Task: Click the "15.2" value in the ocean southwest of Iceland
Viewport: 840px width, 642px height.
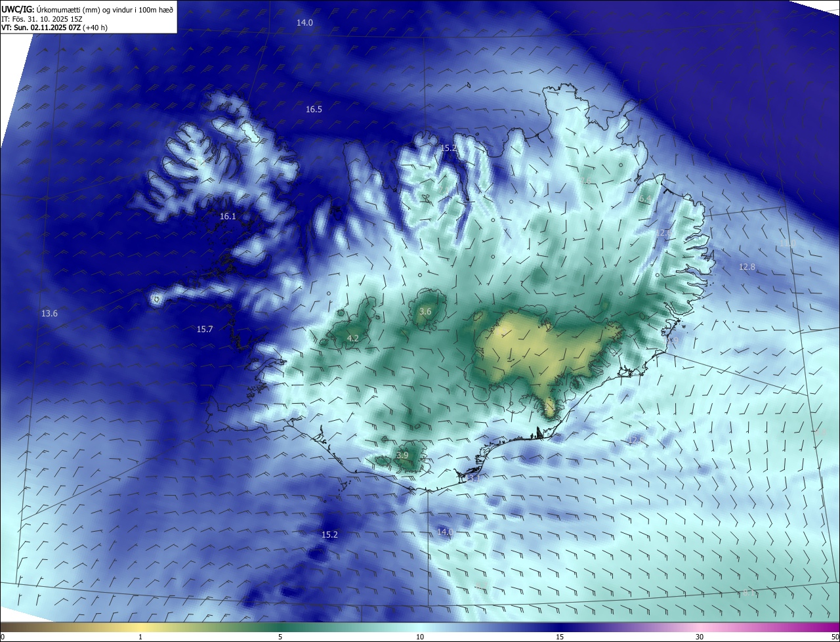Action: pyautogui.click(x=329, y=536)
